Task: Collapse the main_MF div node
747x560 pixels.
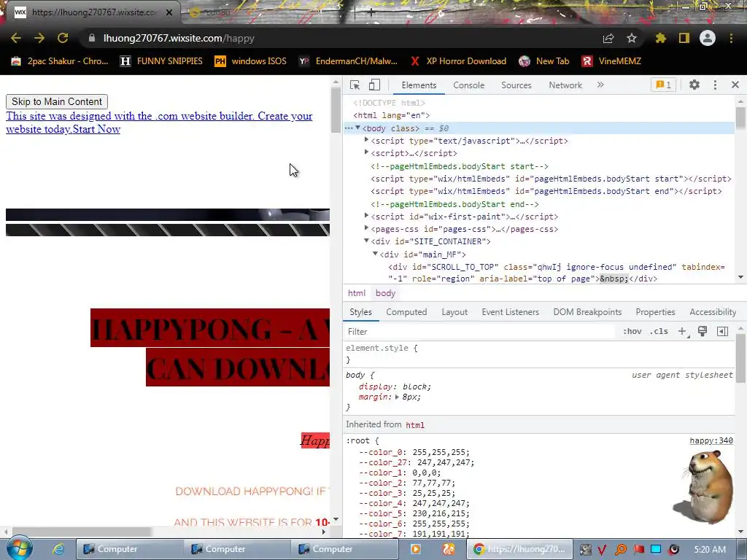Action: [375, 254]
